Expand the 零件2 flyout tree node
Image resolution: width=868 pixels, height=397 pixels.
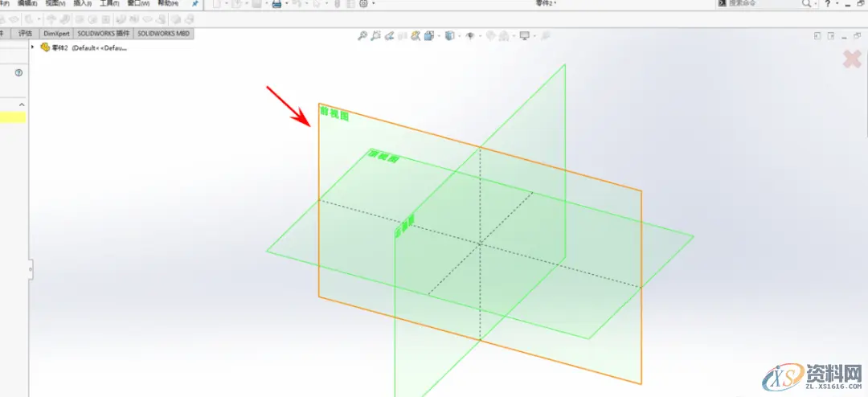33,47
